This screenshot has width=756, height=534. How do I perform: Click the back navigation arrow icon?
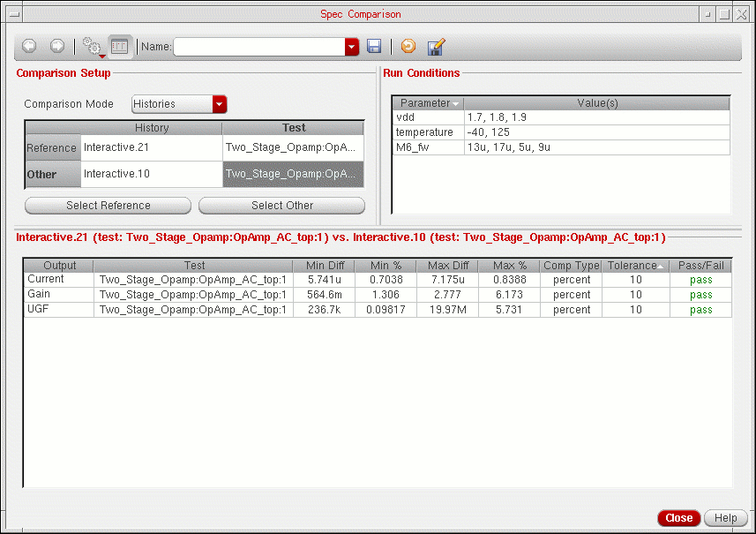coord(28,46)
